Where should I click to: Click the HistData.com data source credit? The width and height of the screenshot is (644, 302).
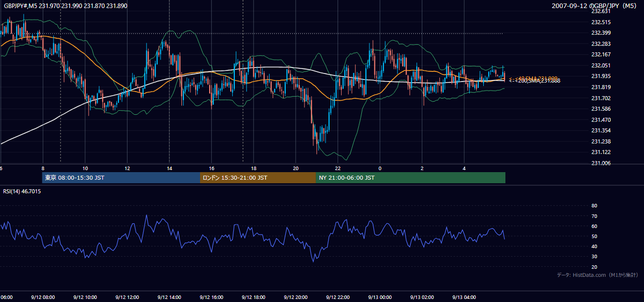coord(597,275)
